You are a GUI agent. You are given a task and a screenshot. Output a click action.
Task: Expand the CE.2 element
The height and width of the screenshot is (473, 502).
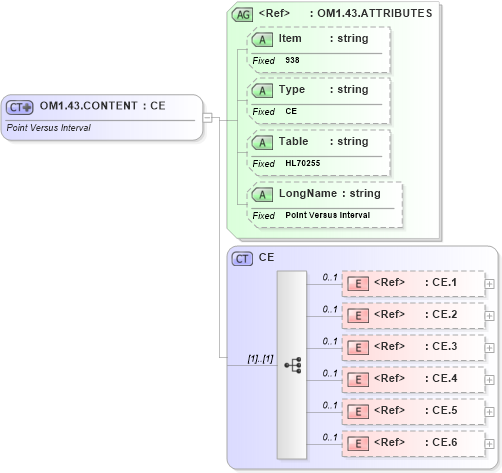pos(489,316)
